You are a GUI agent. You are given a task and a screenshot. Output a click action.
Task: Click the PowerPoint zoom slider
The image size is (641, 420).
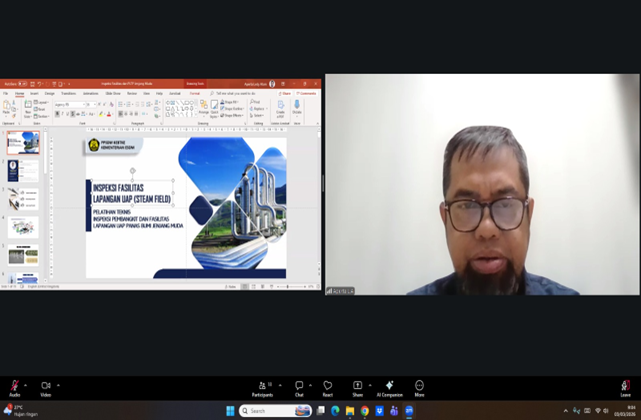tap(288, 287)
